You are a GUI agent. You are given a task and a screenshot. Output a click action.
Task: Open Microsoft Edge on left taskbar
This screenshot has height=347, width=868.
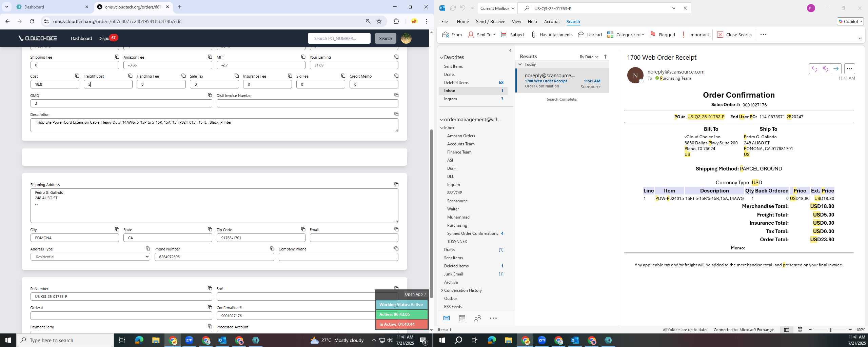coord(139,340)
